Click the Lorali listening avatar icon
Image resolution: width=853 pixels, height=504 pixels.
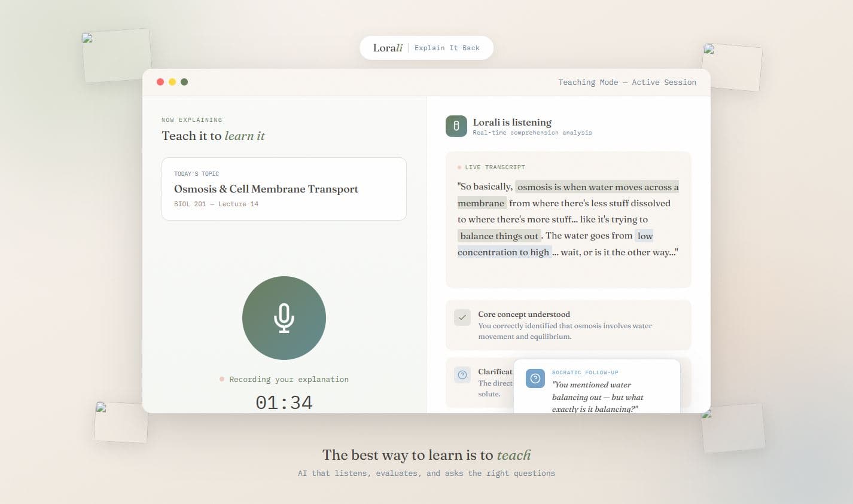(456, 126)
